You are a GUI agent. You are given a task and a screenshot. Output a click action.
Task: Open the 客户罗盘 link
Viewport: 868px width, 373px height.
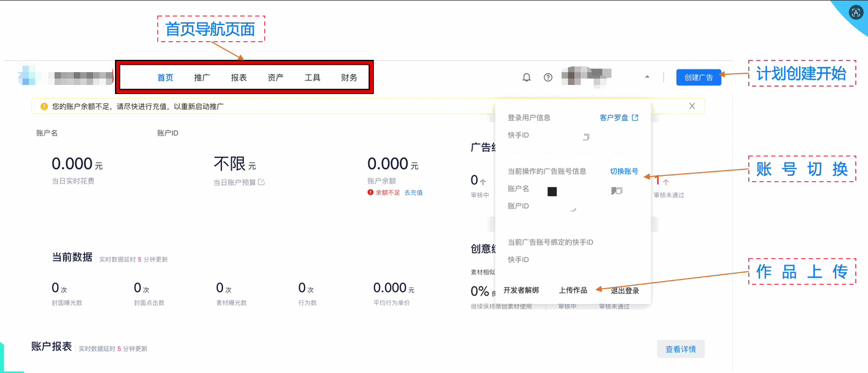click(x=614, y=118)
